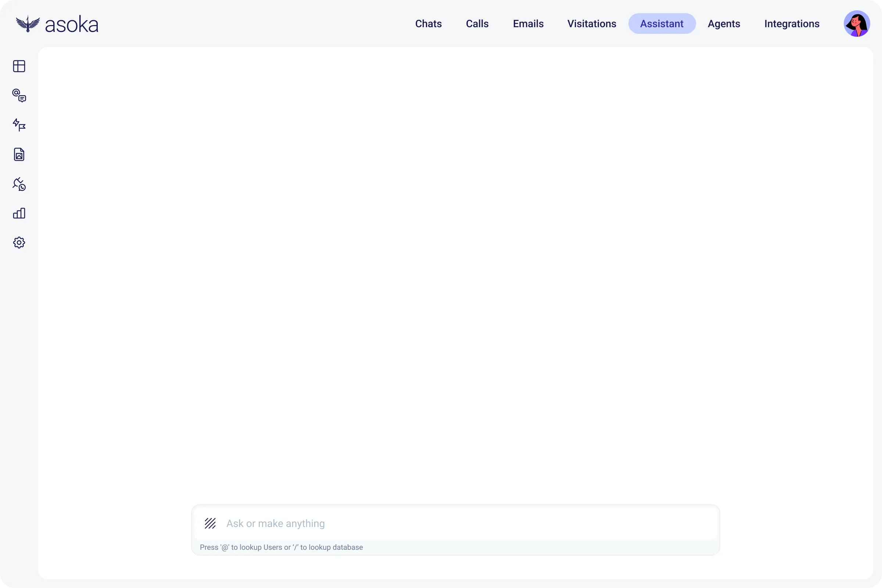Screen dimensions: 882x588
Task: Click the mentions and messages sidebar icon
Action: [19, 96]
